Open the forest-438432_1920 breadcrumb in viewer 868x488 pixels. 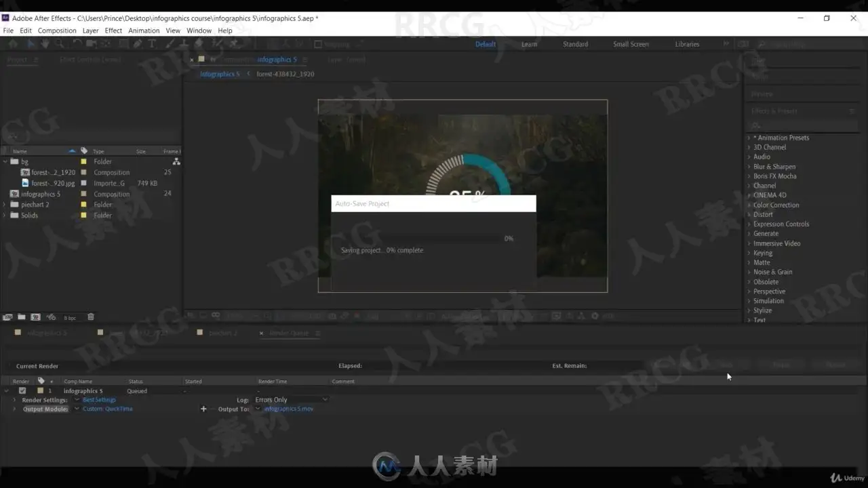pyautogui.click(x=285, y=74)
